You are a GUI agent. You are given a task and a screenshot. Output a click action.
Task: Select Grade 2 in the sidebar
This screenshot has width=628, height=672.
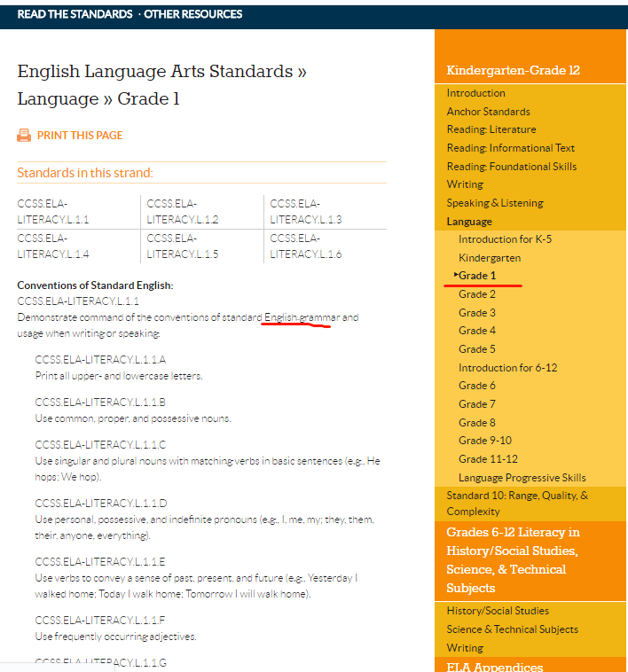click(477, 294)
